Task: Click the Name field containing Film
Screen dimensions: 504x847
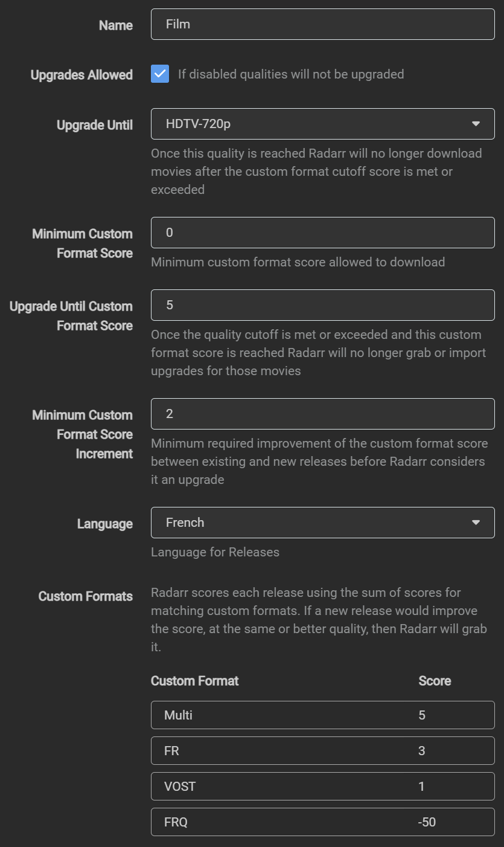Action: 322,25
